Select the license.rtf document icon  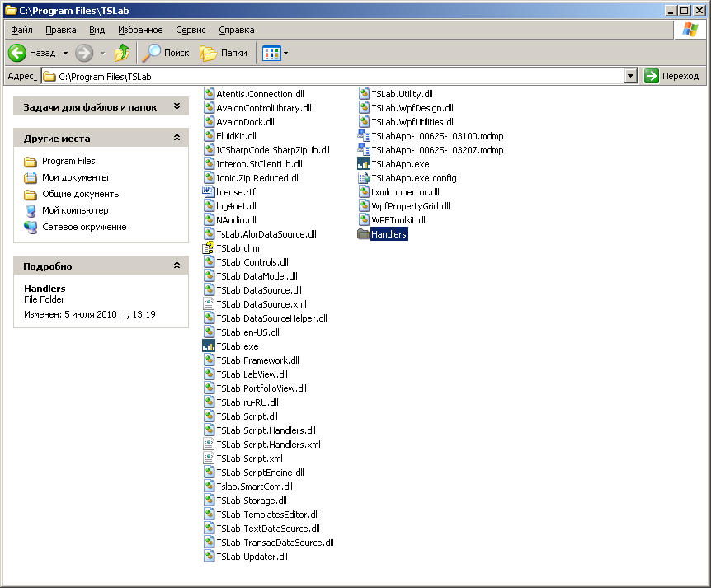pyautogui.click(x=209, y=192)
